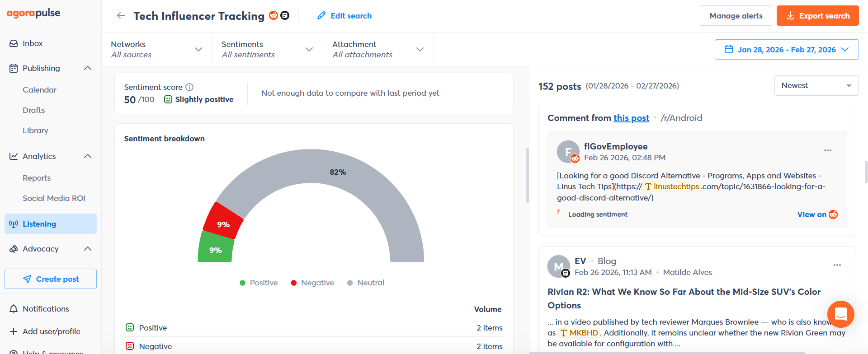Click Manage alerts button
Viewport: 868px width, 354px height.
coord(736,16)
